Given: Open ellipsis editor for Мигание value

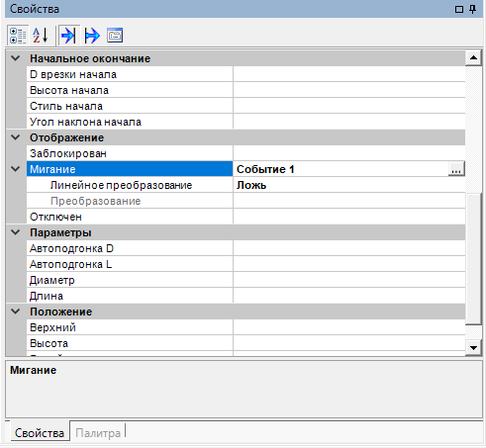Looking at the screenshot, I should pyautogui.click(x=456, y=169).
